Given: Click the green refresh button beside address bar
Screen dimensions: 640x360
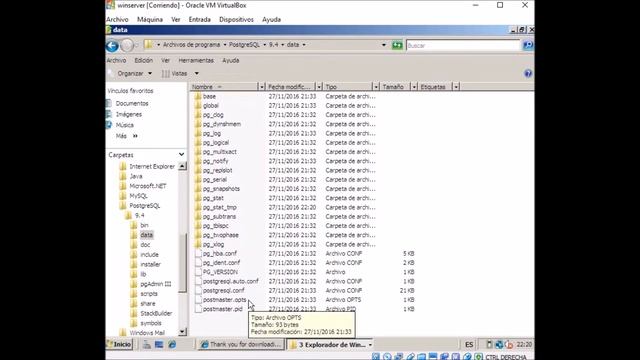Looking at the screenshot, I should click(x=397, y=45).
